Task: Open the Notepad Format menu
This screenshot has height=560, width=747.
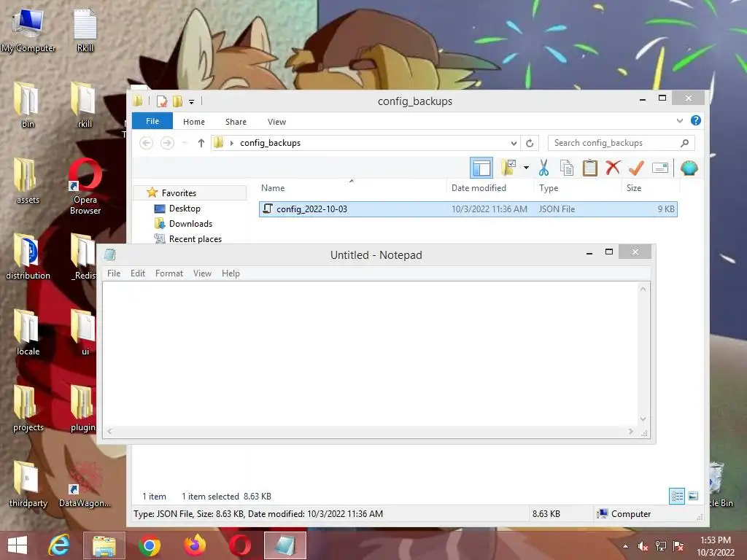Action: pos(169,273)
